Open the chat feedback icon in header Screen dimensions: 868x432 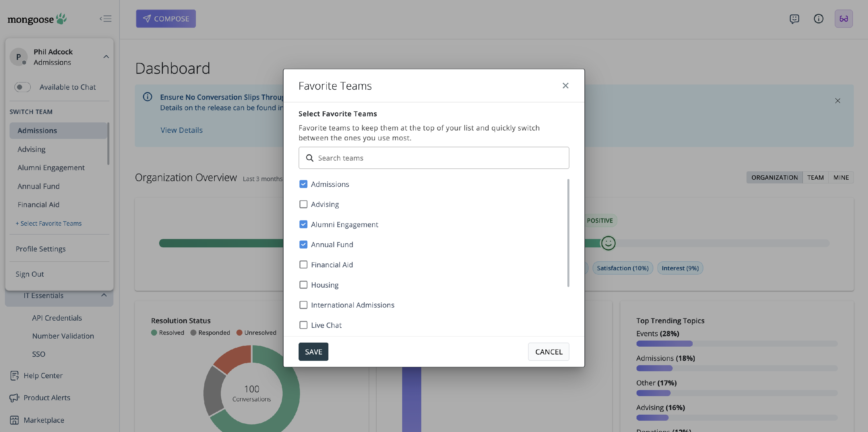click(794, 19)
